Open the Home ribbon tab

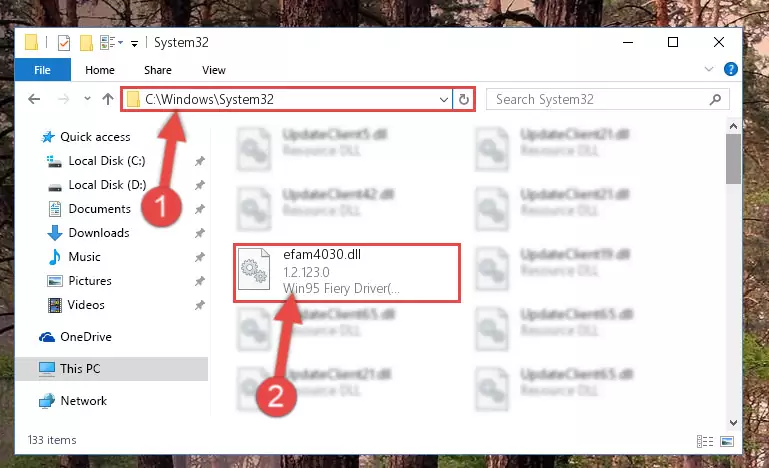[100, 70]
